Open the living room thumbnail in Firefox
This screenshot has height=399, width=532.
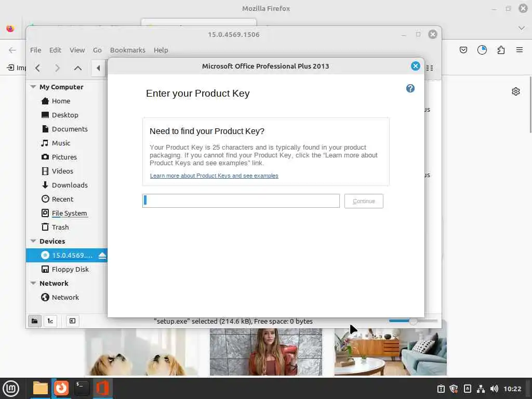pyautogui.click(x=390, y=352)
